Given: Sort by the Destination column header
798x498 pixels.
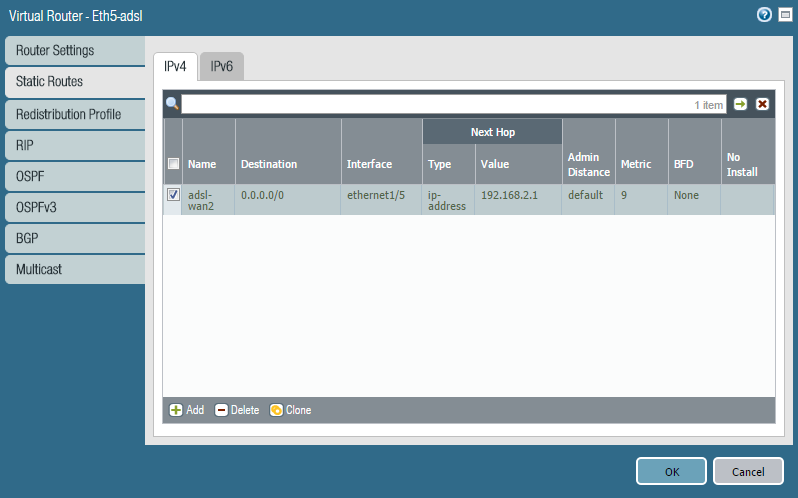Looking at the screenshot, I should tap(288, 152).
